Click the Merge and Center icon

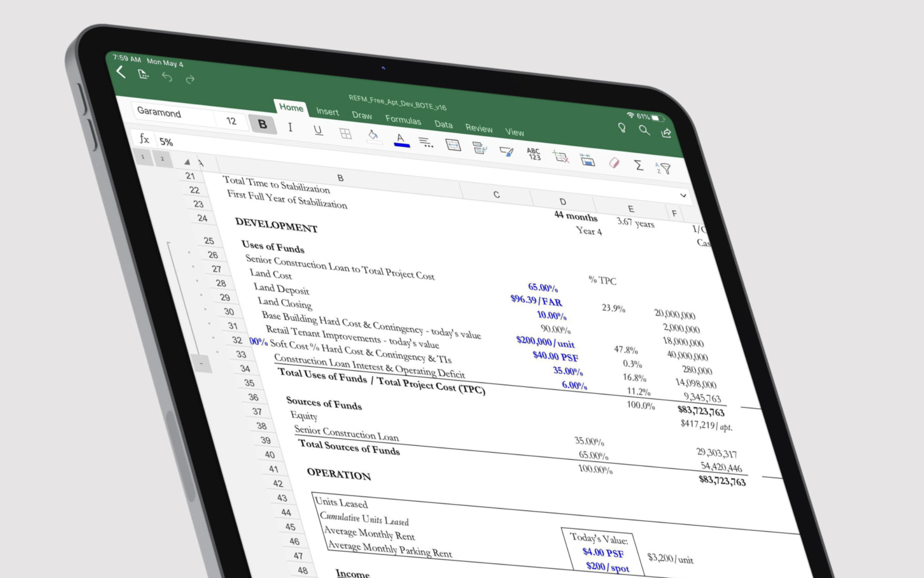point(453,145)
